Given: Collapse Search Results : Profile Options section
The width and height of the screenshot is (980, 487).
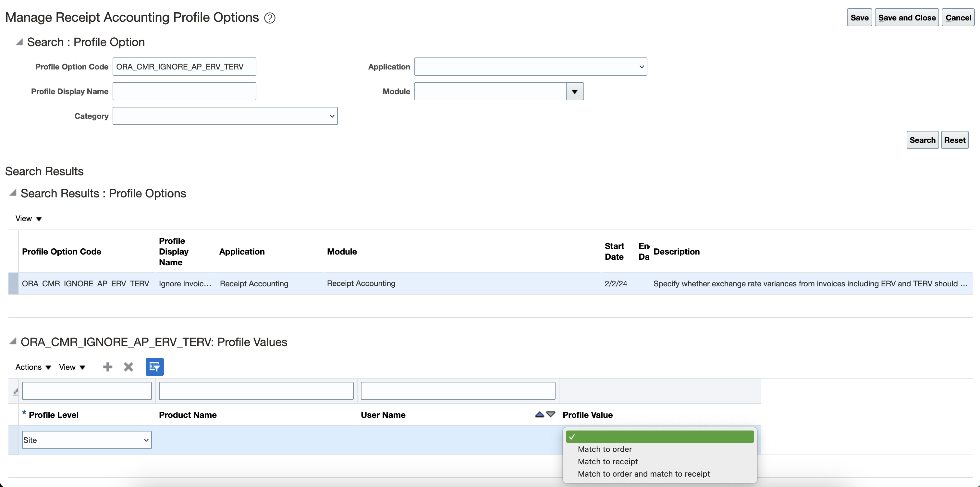Looking at the screenshot, I should [13, 193].
